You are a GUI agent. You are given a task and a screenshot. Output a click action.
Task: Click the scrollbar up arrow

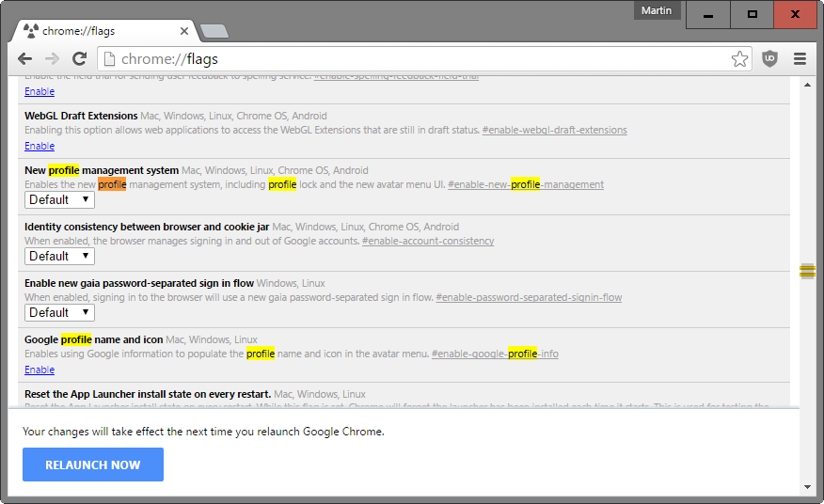pyautogui.click(x=807, y=85)
